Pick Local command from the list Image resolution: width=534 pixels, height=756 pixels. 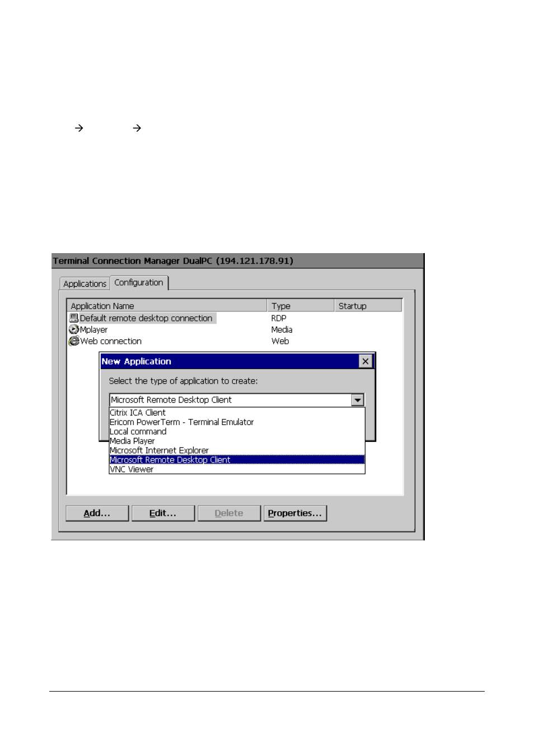(237, 432)
